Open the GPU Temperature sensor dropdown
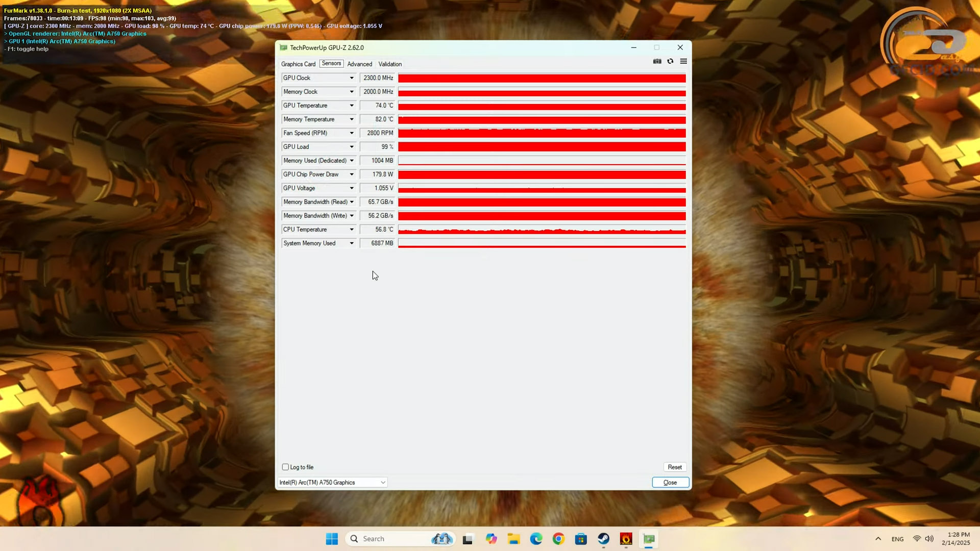 coord(351,106)
